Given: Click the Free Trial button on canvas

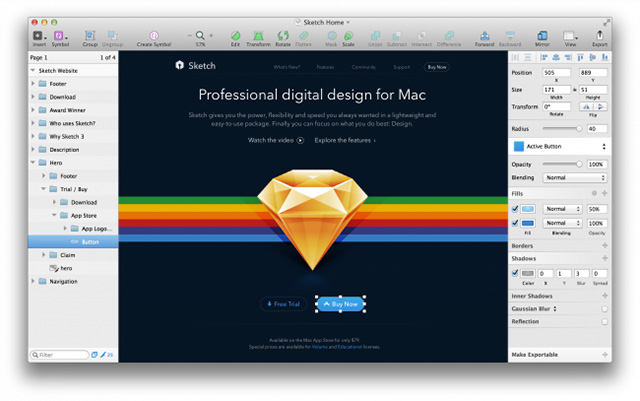Looking at the screenshot, I should pyautogui.click(x=283, y=304).
